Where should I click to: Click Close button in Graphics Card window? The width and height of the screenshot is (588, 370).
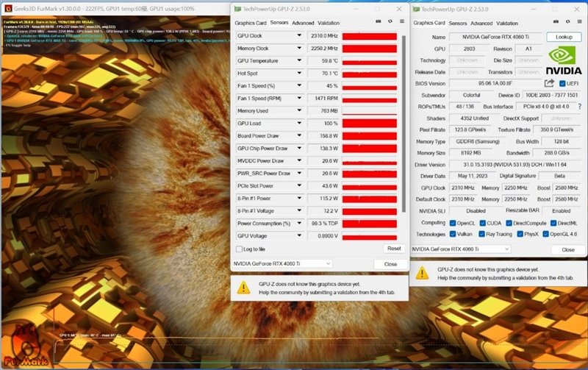coord(568,249)
